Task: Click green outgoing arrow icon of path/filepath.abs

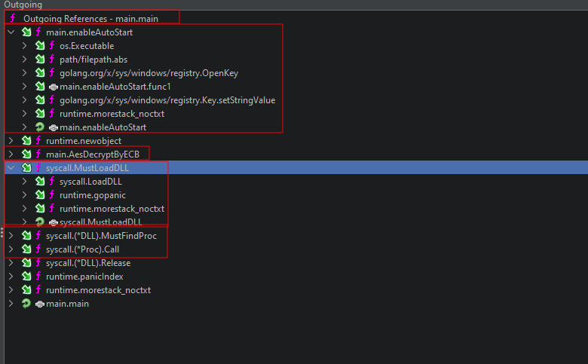Action: (40, 60)
